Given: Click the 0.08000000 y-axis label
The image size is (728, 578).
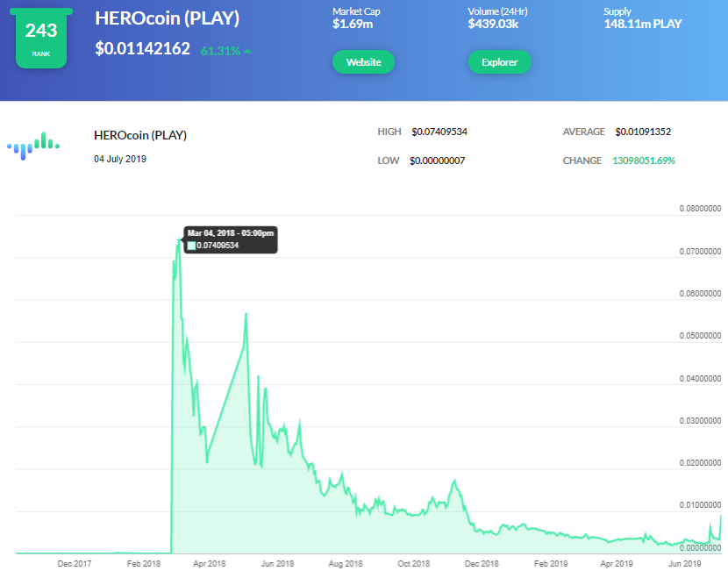Looking at the screenshot, I should [700, 209].
